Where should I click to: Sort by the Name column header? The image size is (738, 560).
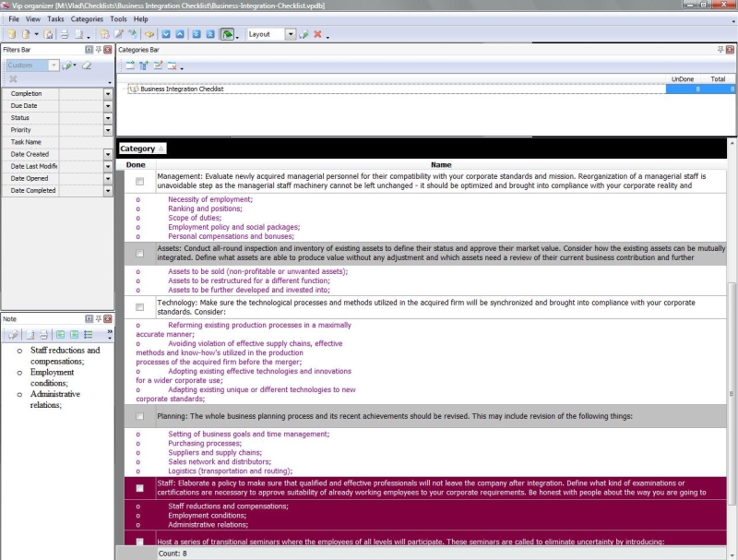441,165
